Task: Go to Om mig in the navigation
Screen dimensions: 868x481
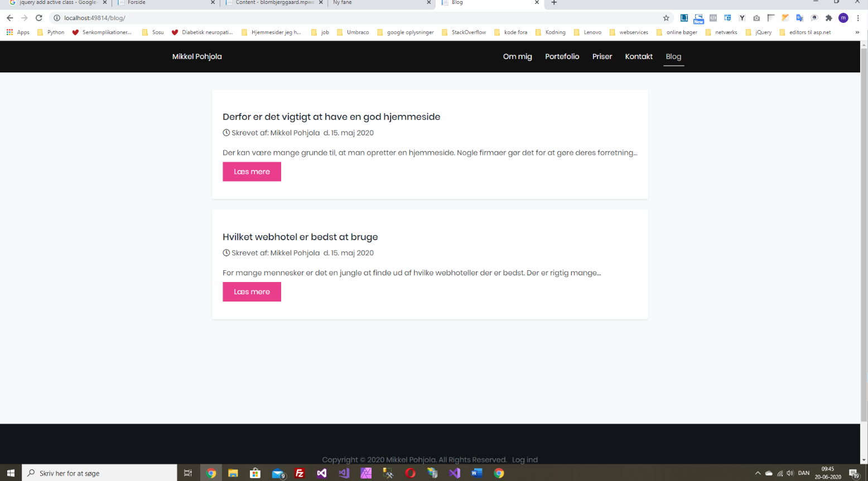Action: (518, 56)
